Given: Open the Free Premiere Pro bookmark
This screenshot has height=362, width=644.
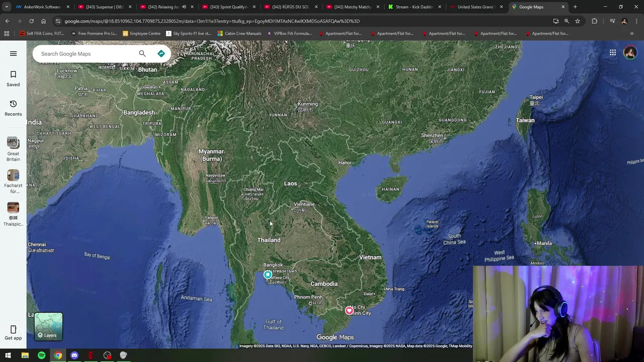Looking at the screenshot, I should click(x=94, y=34).
